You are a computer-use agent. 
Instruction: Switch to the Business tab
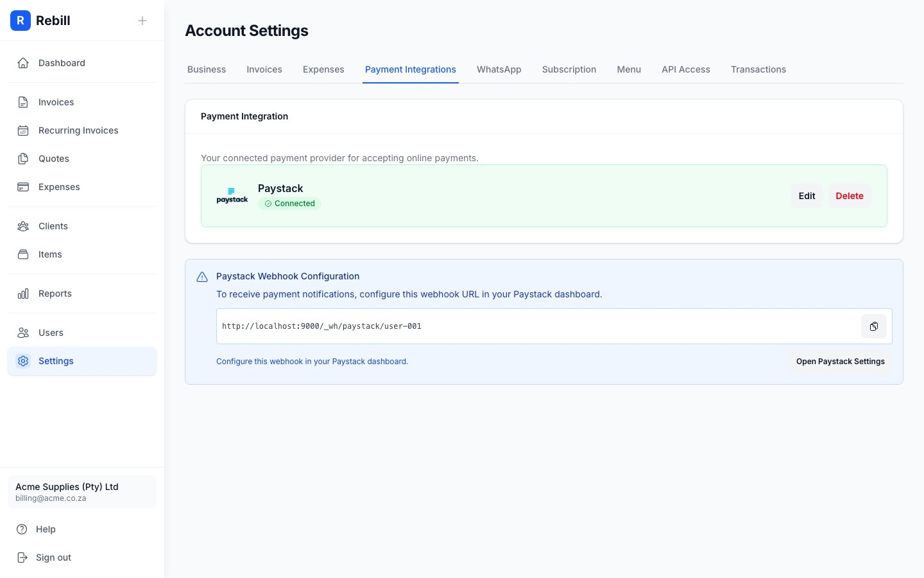click(206, 69)
